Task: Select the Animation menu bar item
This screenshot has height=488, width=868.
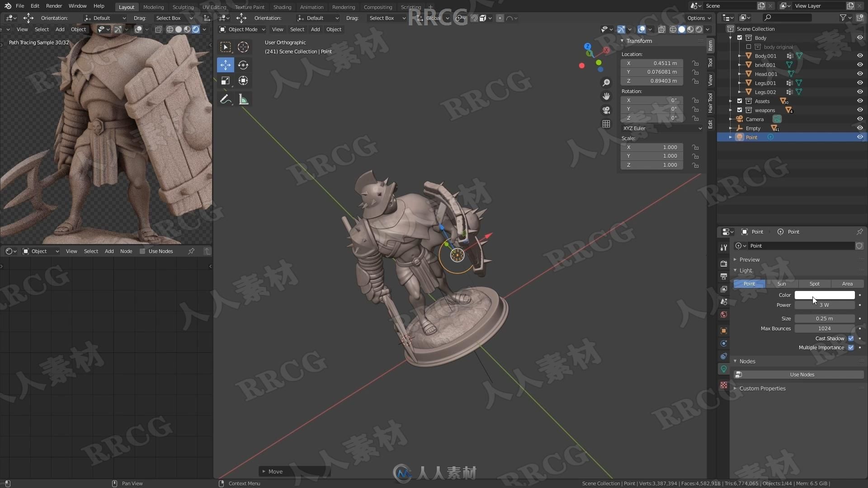Action: (311, 7)
